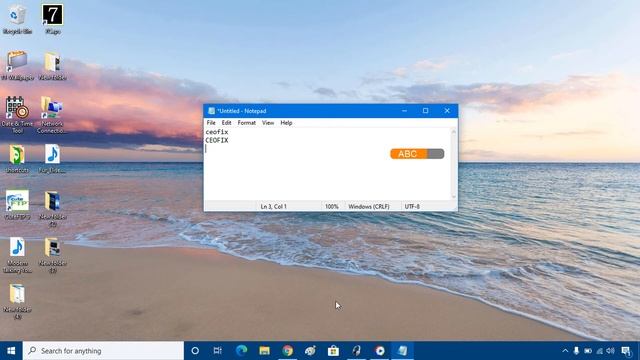
Task: Click the uppercase 'CEOFIX' text line
Action: click(217, 140)
